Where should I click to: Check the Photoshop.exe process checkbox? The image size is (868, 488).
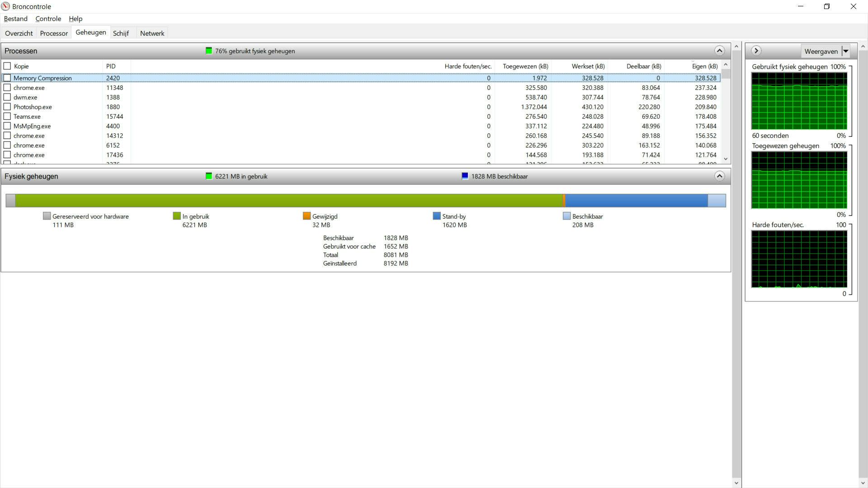7,107
